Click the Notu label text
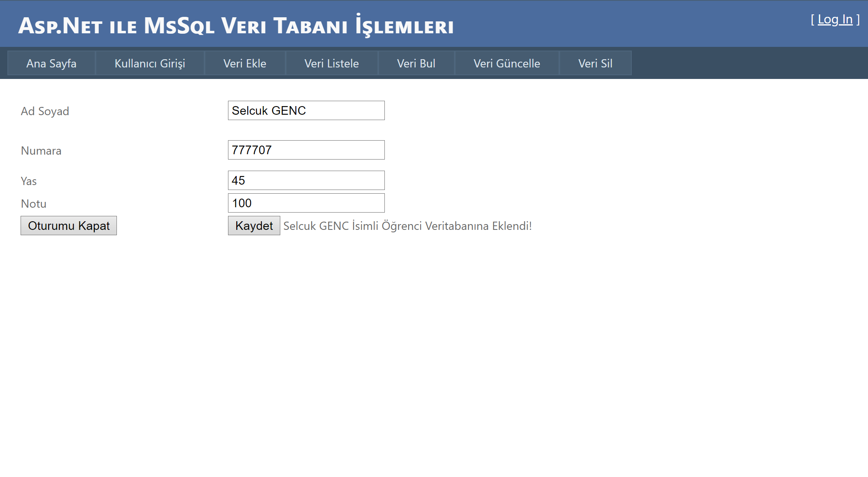The height and width of the screenshot is (477, 868). coord(34,204)
